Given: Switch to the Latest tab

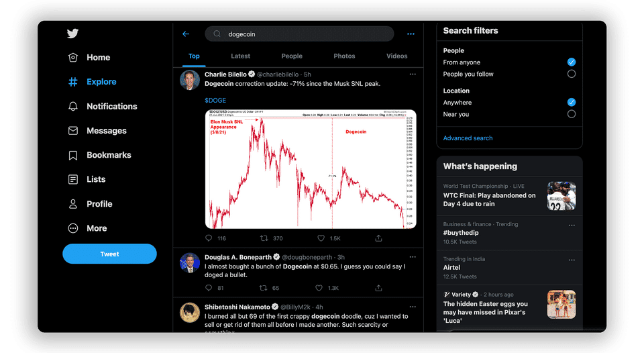Looking at the screenshot, I should pos(240,56).
